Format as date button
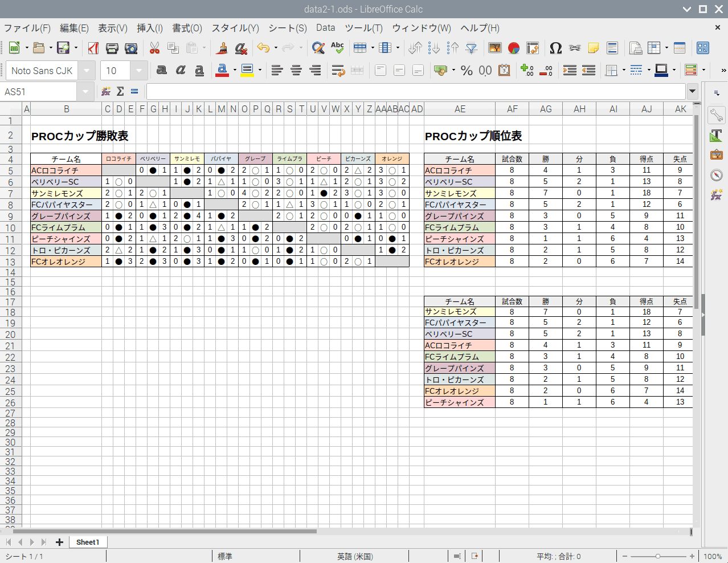The height and width of the screenshot is (563, 728). [504, 70]
